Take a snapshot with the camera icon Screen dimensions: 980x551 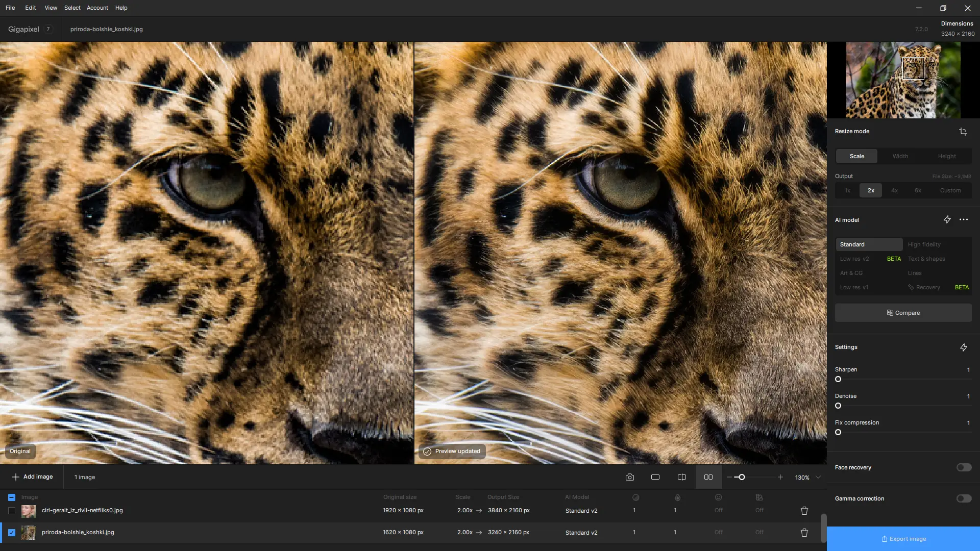pos(629,478)
